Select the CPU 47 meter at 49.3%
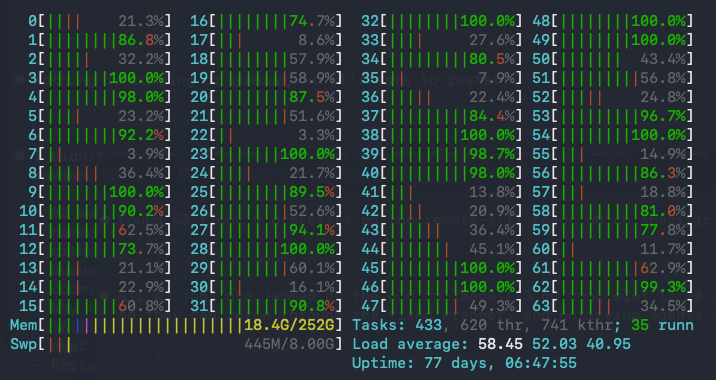The height and width of the screenshot is (380, 716). (441, 306)
